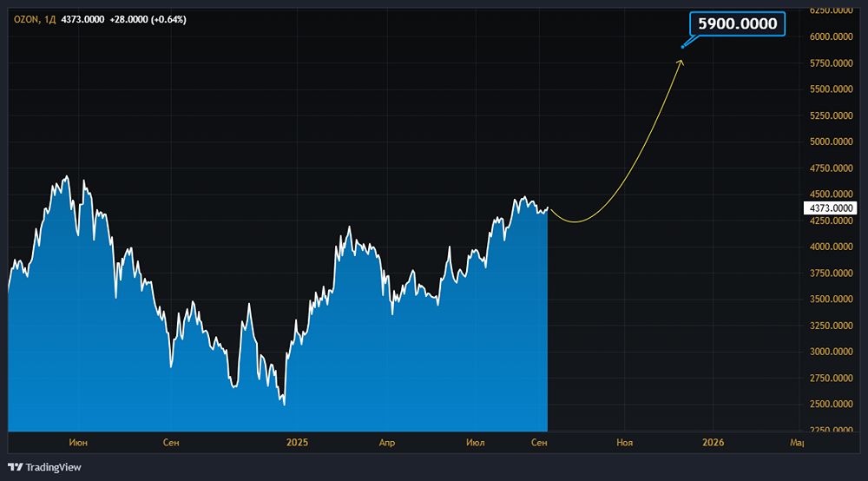Click the TradingView logo link
Screen dimensions: 868x481
coord(44,467)
